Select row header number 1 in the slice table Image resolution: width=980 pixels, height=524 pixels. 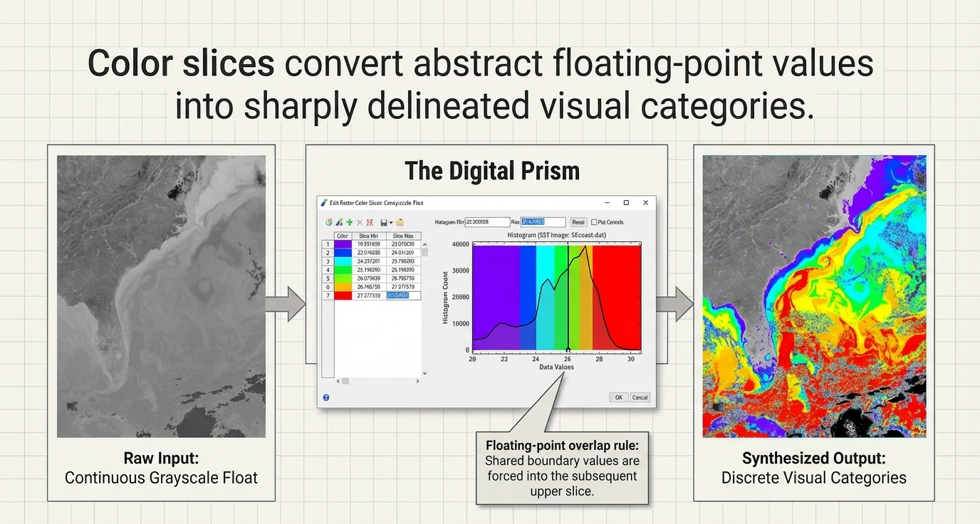click(328, 244)
